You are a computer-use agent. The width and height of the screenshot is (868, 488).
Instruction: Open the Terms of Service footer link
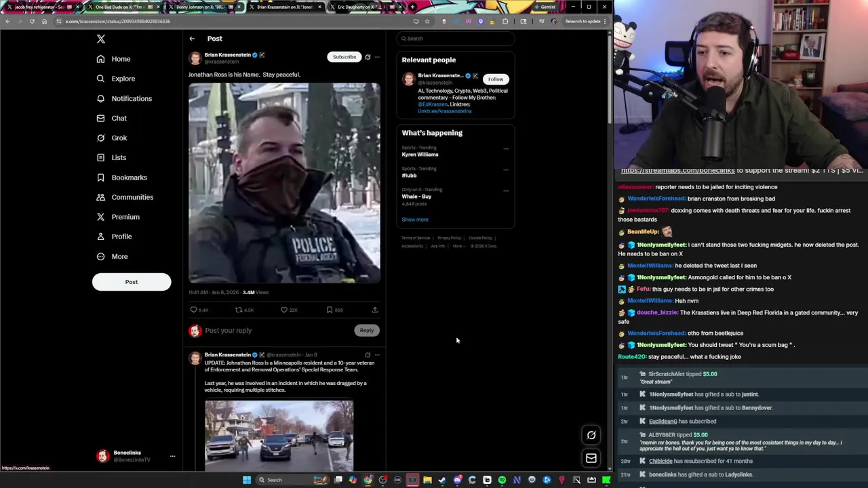[x=416, y=238]
